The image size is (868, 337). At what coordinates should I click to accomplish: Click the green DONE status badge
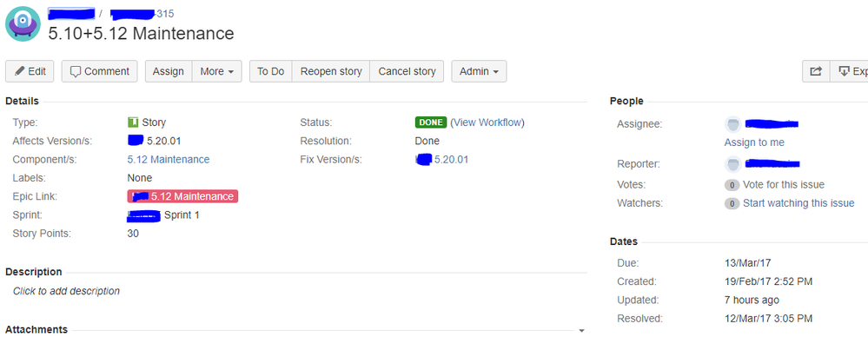431,122
